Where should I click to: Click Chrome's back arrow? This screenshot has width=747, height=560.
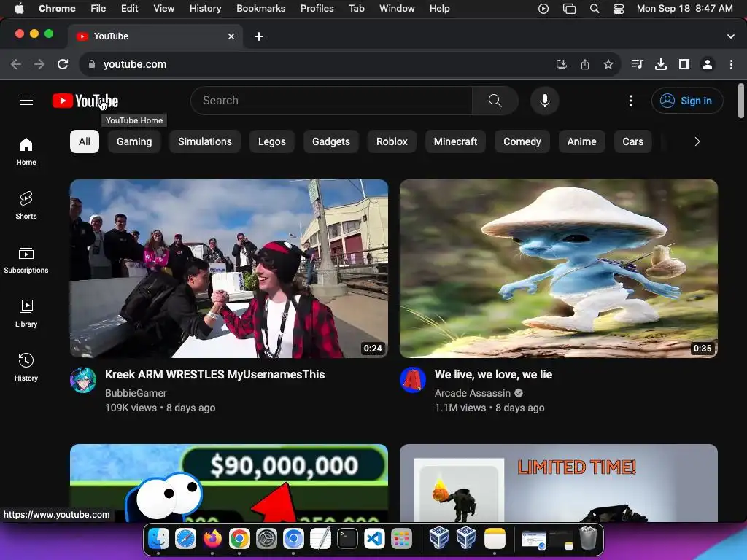click(x=16, y=64)
